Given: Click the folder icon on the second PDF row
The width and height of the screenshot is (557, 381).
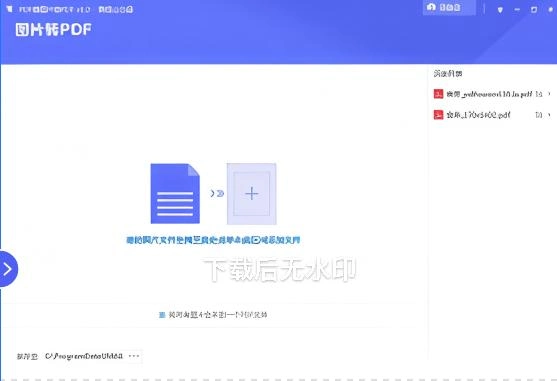Looking at the screenshot, I should coord(539,115).
